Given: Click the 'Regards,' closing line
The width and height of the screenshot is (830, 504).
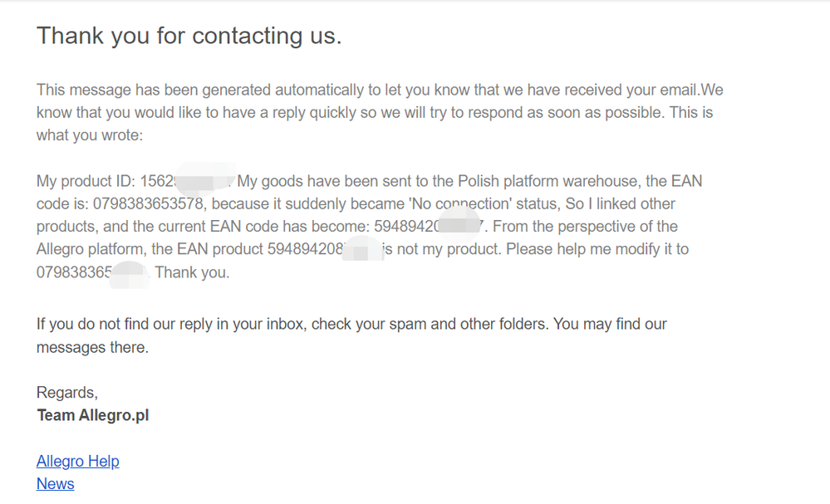Looking at the screenshot, I should pos(67,393).
